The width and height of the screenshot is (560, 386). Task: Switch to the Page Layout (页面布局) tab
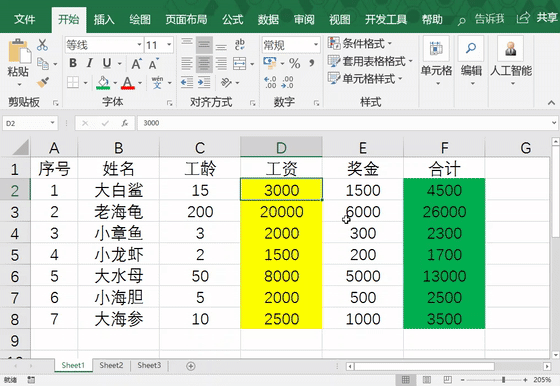click(x=186, y=19)
